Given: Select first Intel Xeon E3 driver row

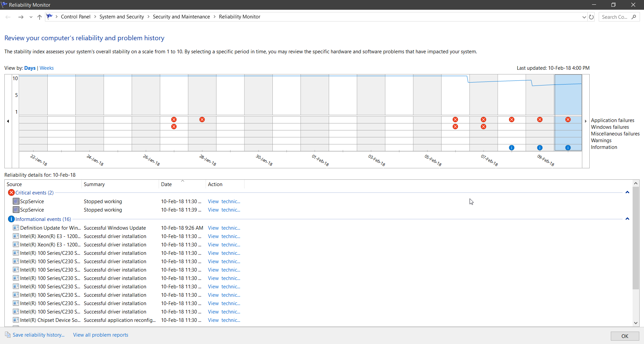Looking at the screenshot, I should [x=127, y=236].
